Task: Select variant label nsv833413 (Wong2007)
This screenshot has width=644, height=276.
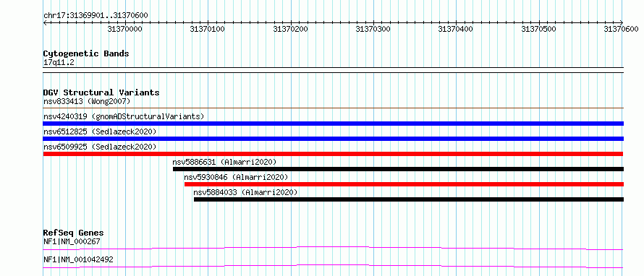Action: pos(87,101)
